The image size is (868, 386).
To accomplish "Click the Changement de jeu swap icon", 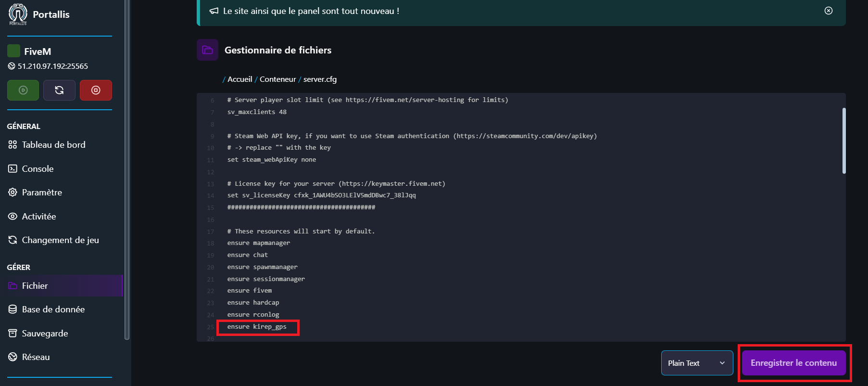I will coord(13,240).
